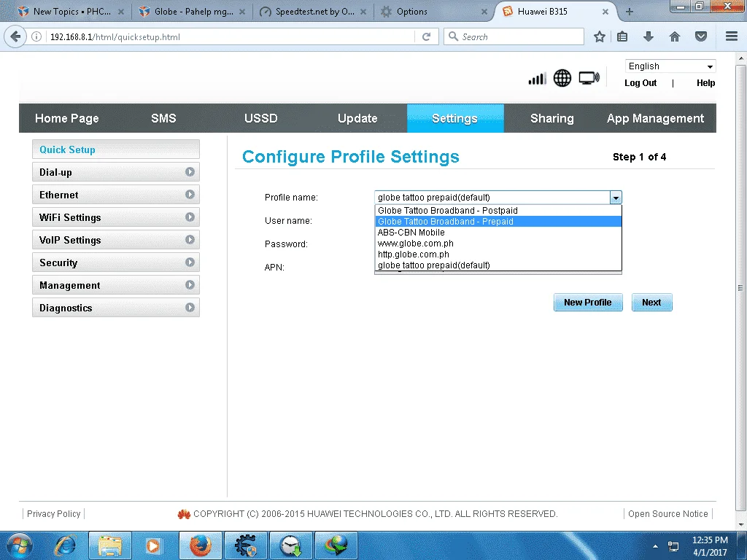Open the USSD tab
This screenshot has height=560, width=747.
pyautogui.click(x=260, y=118)
